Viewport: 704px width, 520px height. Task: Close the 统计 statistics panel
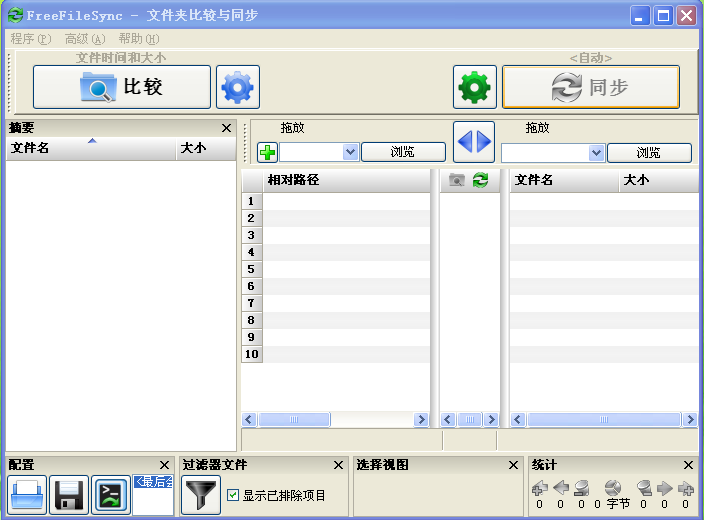[x=688, y=465]
